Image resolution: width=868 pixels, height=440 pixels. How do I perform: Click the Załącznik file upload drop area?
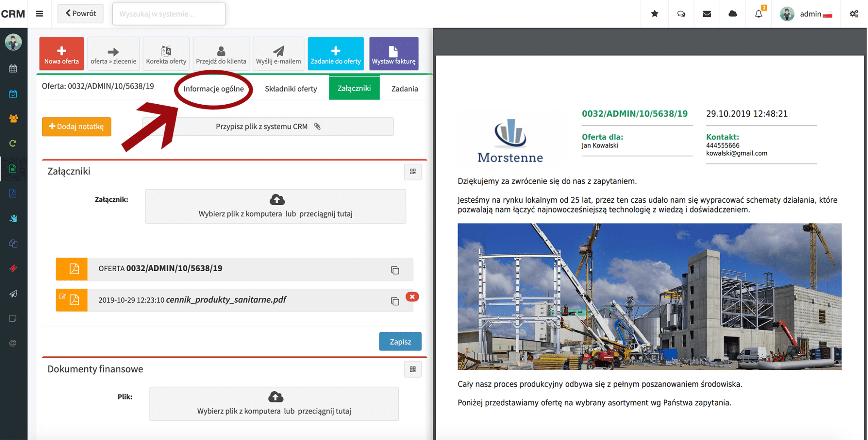coord(275,206)
